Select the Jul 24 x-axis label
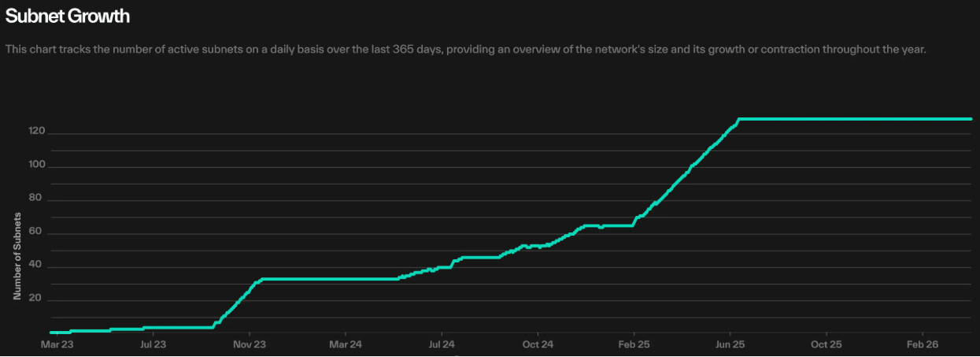980x357 pixels. [x=442, y=344]
